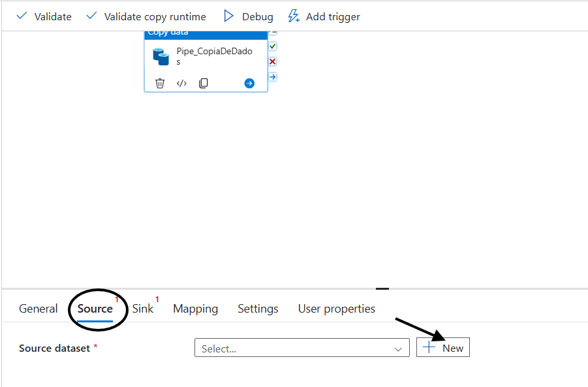Click the red X failure connector
The height and width of the screenshot is (387, 588).
(273, 61)
